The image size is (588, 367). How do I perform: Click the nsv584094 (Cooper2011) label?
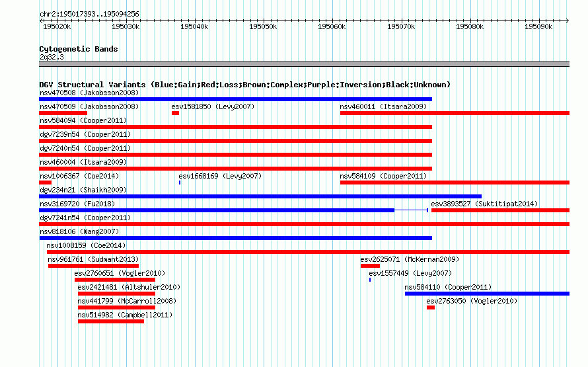coord(83,120)
